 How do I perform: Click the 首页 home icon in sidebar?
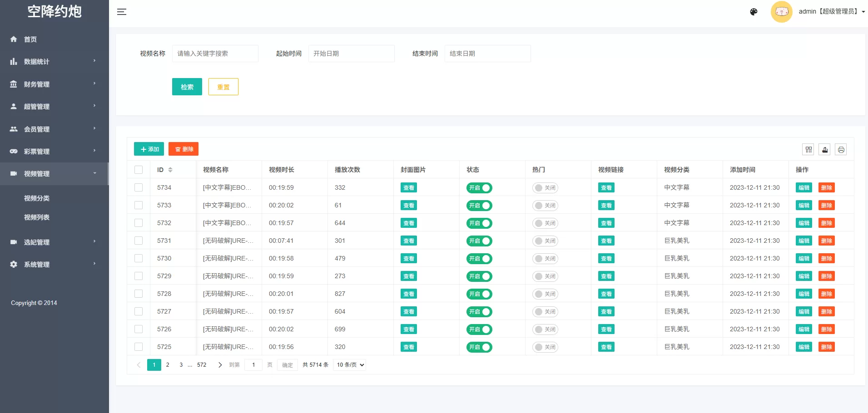point(14,39)
